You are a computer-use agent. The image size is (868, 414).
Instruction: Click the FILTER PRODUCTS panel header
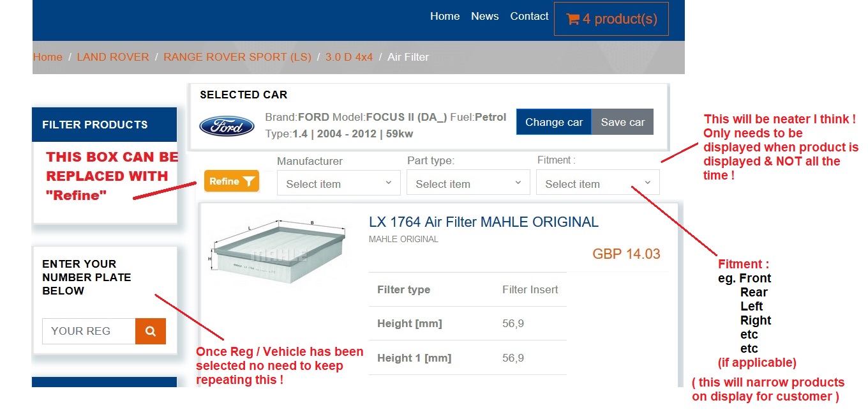coord(104,125)
